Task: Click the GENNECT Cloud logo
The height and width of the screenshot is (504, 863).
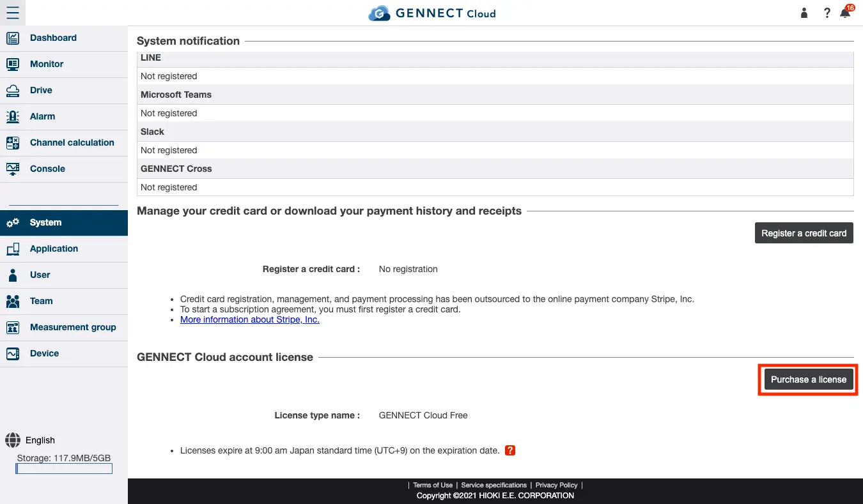Action: coord(432,13)
